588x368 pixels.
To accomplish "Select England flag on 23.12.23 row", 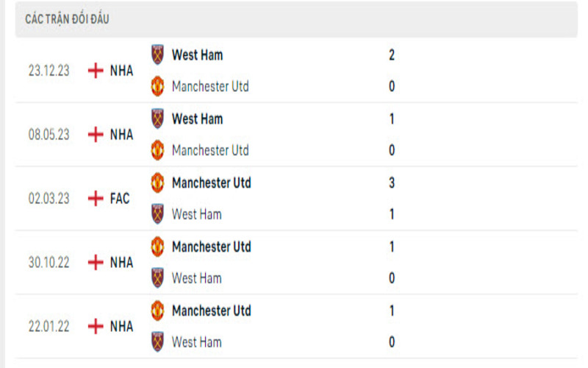I will coord(95,71).
